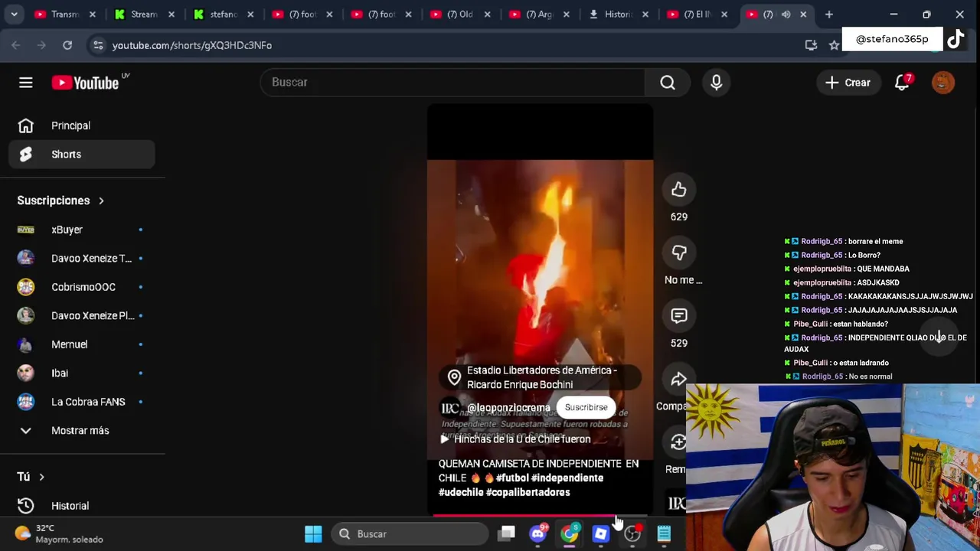The width and height of the screenshot is (980, 551).
Task: Open the @leoponziocrema channel link
Action: [x=508, y=408]
